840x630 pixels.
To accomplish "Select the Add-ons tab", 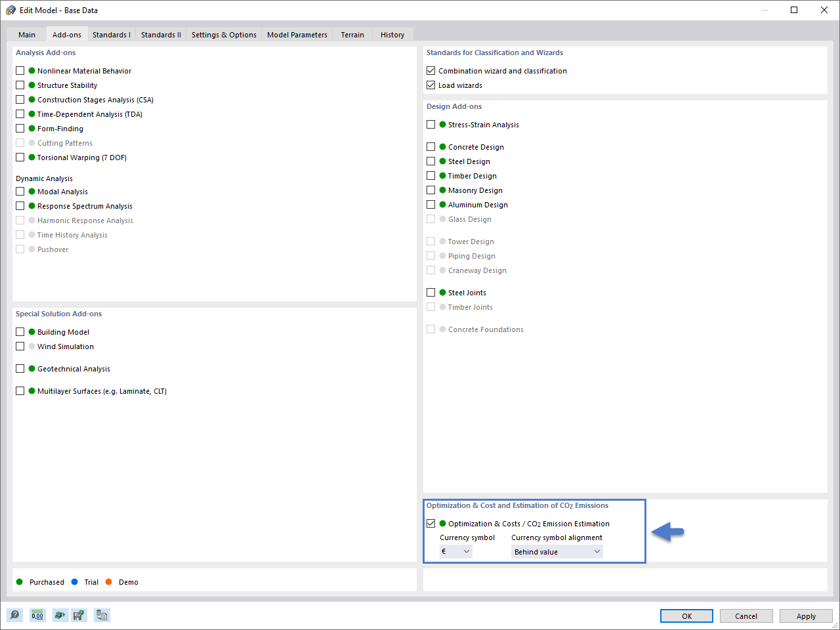I will 67,34.
